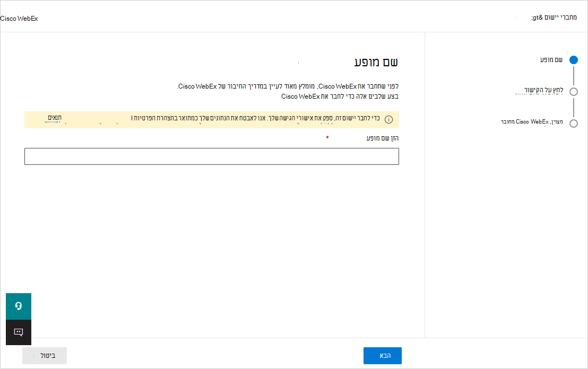The width and height of the screenshot is (588, 369).
Task: Click the שם מופע page heading
Action: (376, 62)
